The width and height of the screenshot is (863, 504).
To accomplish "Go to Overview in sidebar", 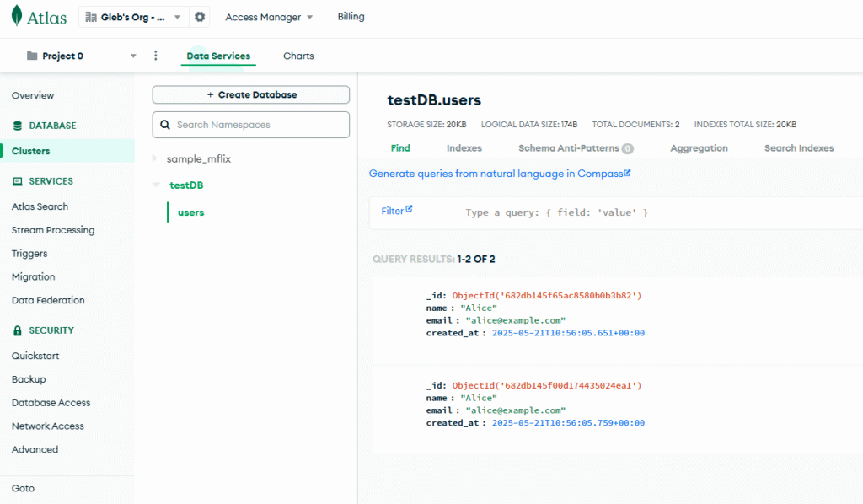I will [x=33, y=95].
